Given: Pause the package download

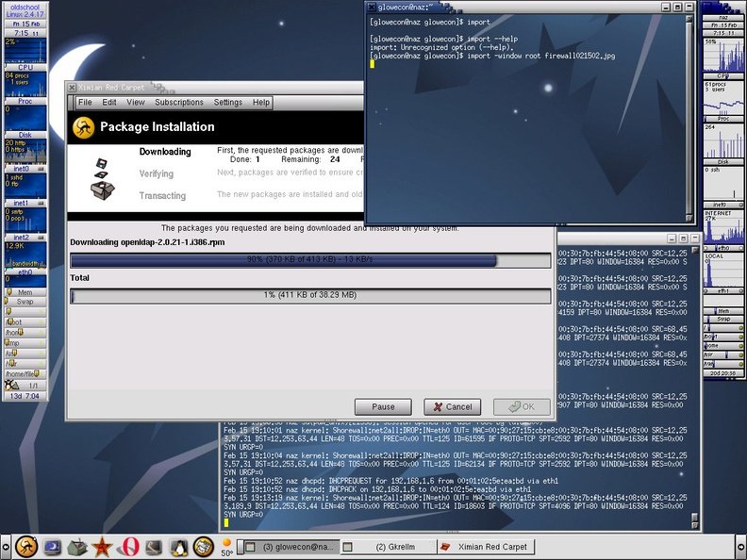Looking at the screenshot, I should 383,406.
